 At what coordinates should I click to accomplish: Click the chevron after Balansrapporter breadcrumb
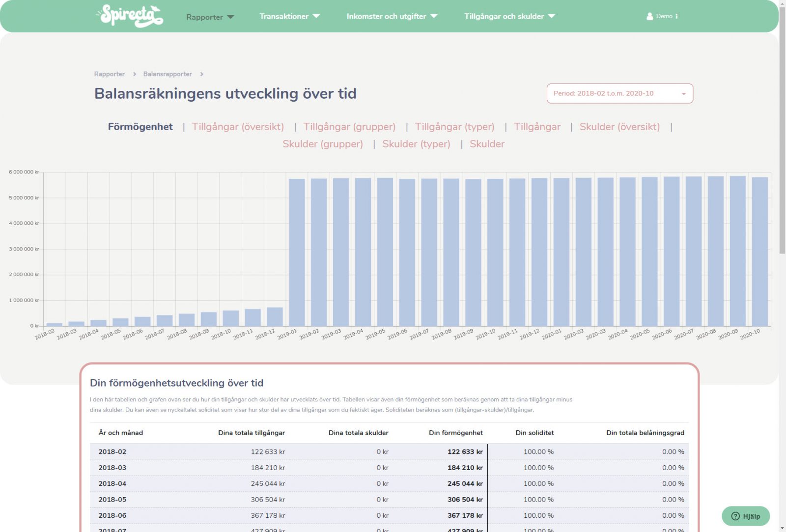pos(202,74)
